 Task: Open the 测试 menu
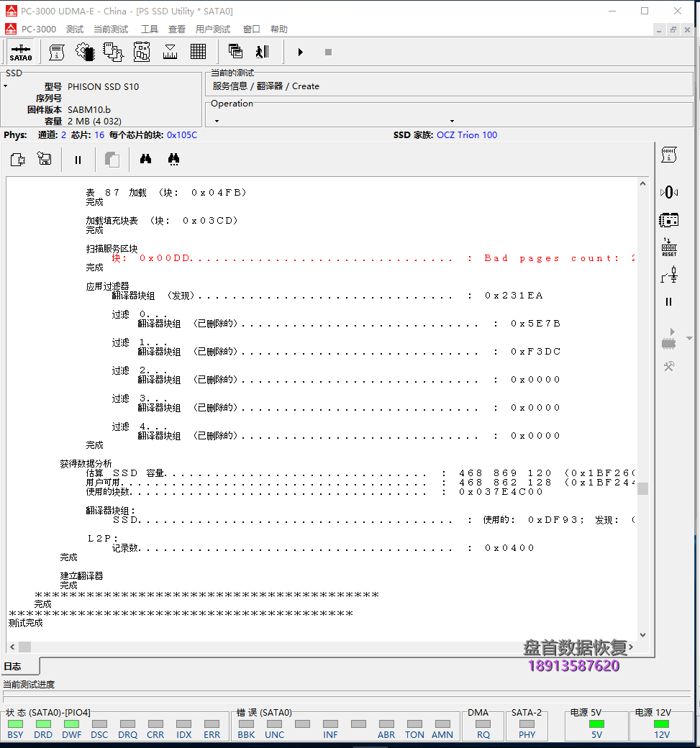pos(74,29)
